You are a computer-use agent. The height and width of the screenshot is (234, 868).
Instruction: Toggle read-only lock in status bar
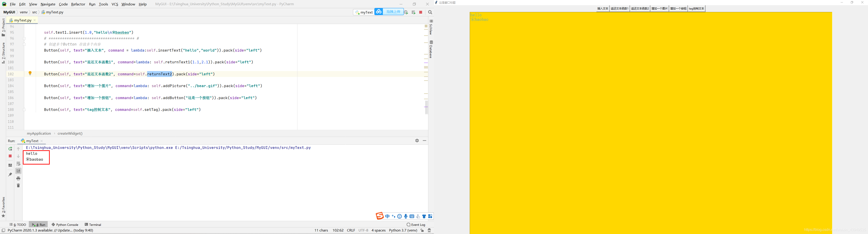(x=422, y=230)
